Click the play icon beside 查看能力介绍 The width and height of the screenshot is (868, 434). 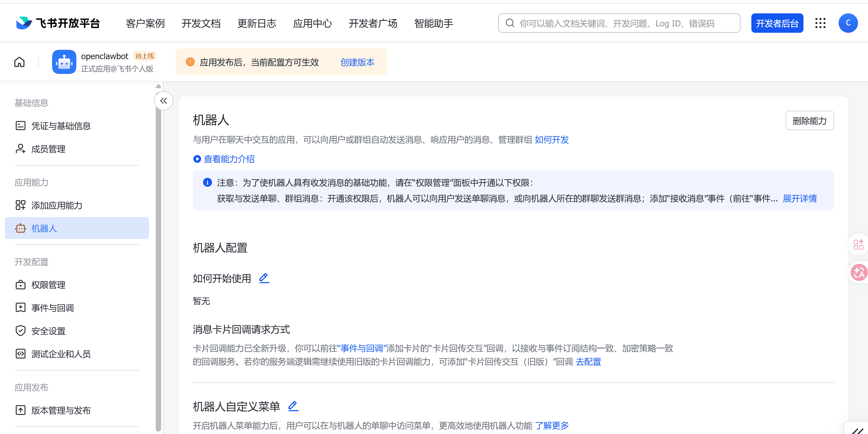(197, 159)
